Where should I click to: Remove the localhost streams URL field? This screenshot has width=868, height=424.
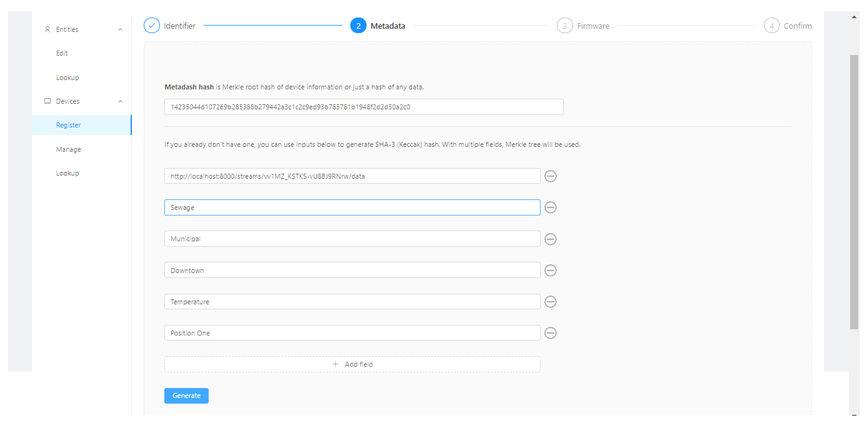click(550, 176)
